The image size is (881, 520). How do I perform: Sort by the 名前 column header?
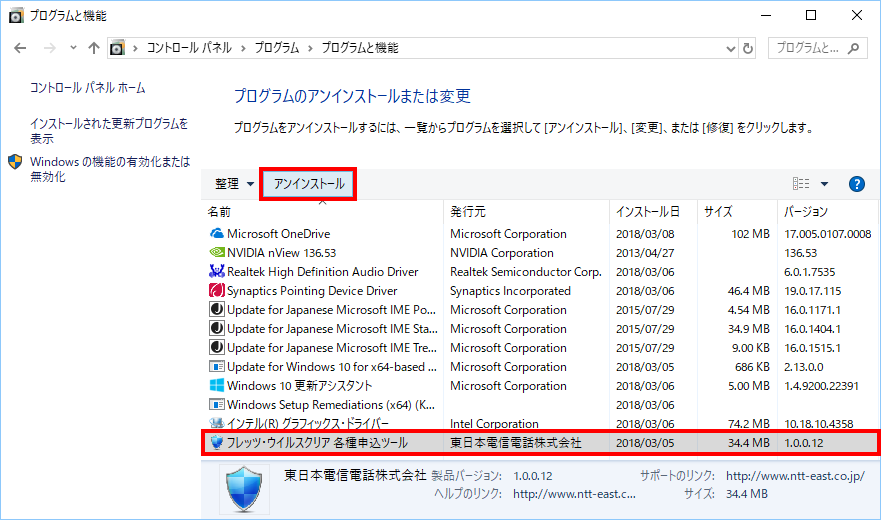tap(219, 212)
